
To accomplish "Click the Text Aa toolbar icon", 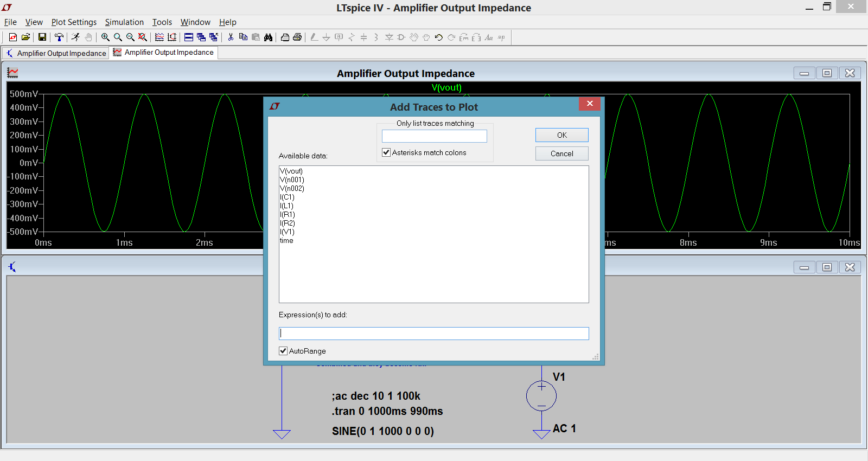I will (x=489, y=37).
